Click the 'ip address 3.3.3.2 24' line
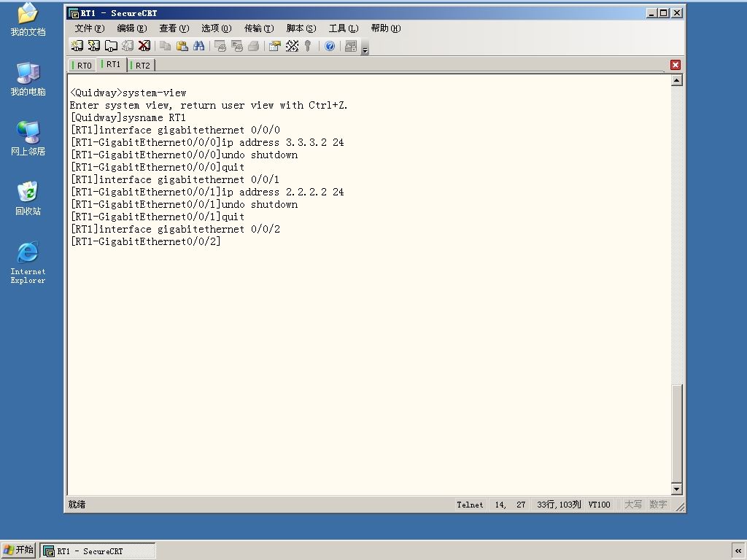The width and height of the screenshot is (747, 560). pos(206,142)
